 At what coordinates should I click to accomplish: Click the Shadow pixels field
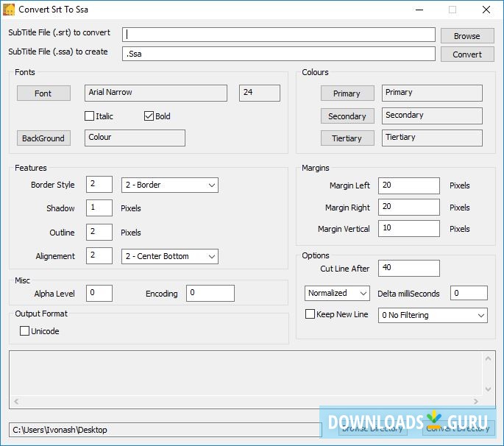[99, 208]
